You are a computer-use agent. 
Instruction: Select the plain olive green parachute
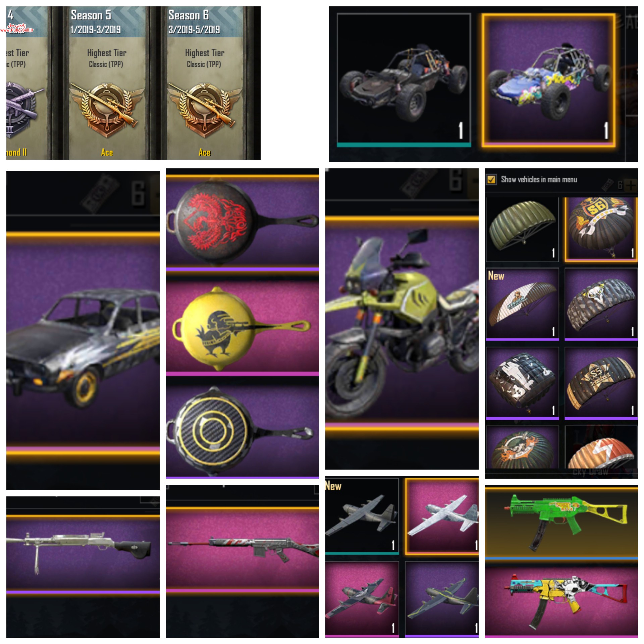coord(522,229)
